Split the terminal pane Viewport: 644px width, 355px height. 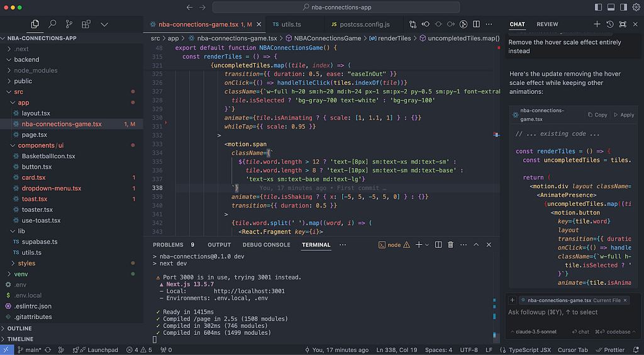(x=438, y=244)
